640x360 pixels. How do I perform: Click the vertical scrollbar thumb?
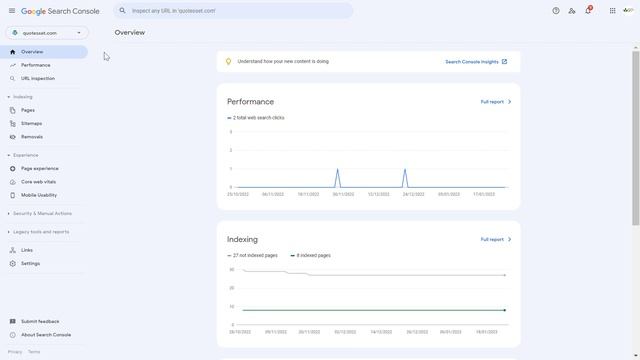pos(636,138)
